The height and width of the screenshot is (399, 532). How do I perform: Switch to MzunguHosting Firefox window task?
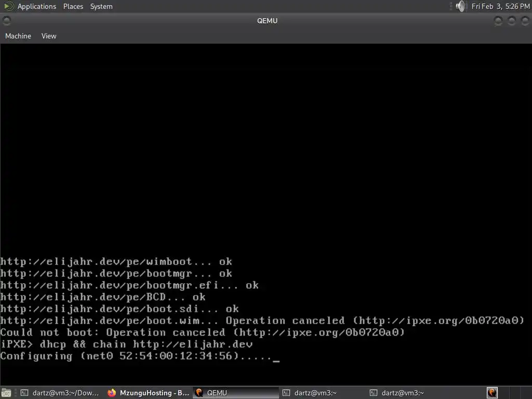coord(149,393)
